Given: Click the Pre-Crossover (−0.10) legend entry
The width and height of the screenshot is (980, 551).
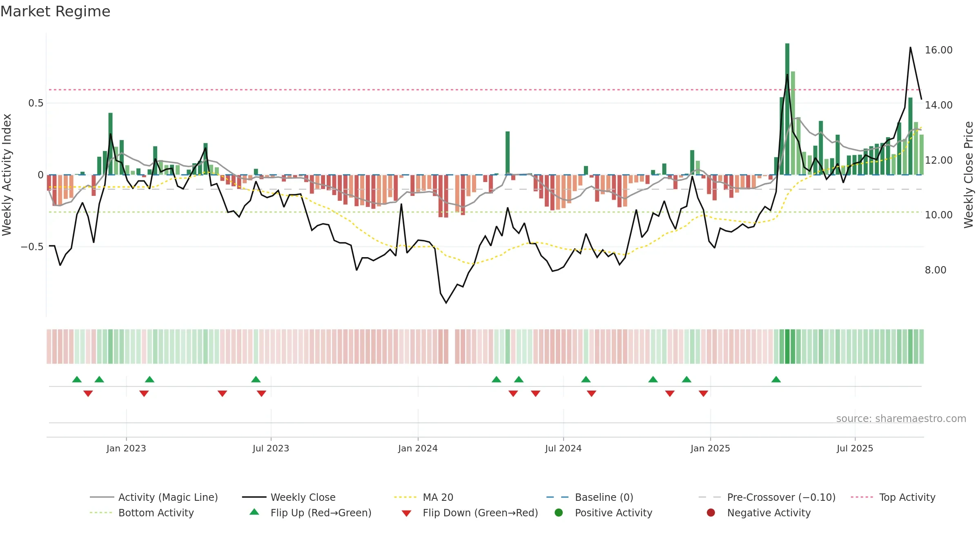Looking at the screenshot, I should click(x=767, y=497).
